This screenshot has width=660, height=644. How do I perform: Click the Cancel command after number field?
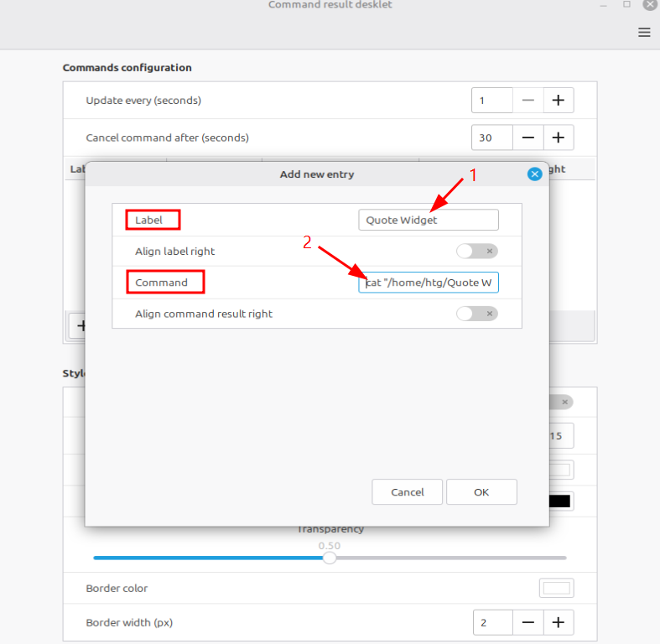pos(492,138)
